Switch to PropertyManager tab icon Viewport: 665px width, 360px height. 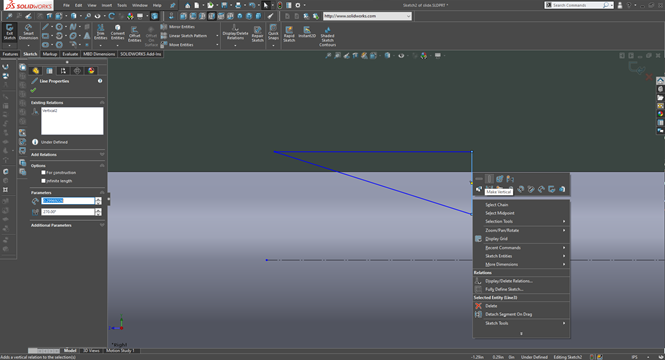(x=50, y=71)
